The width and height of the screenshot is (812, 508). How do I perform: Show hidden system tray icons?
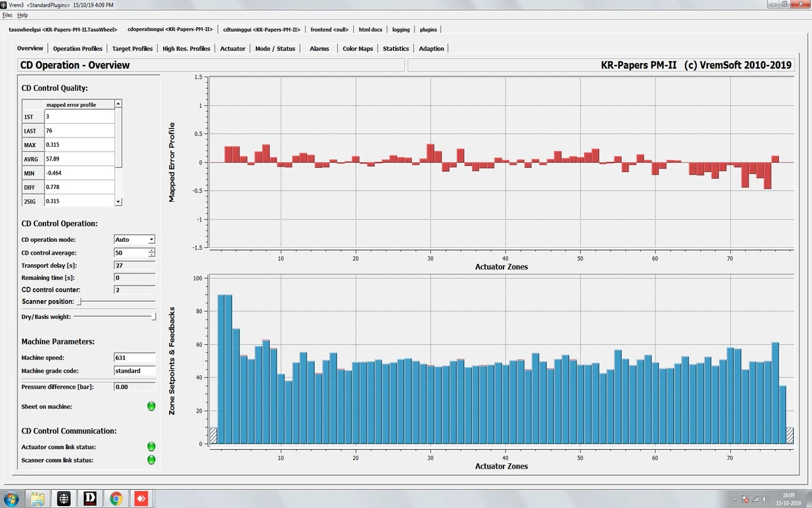(x=734, y=499)
